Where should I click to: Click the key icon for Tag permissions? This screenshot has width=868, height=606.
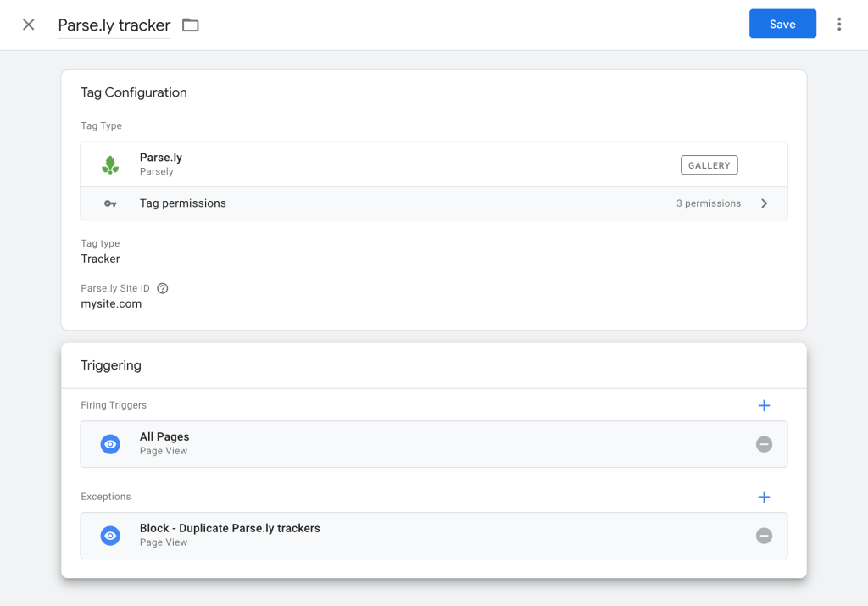pyautogui.click(x=110, y=203)
